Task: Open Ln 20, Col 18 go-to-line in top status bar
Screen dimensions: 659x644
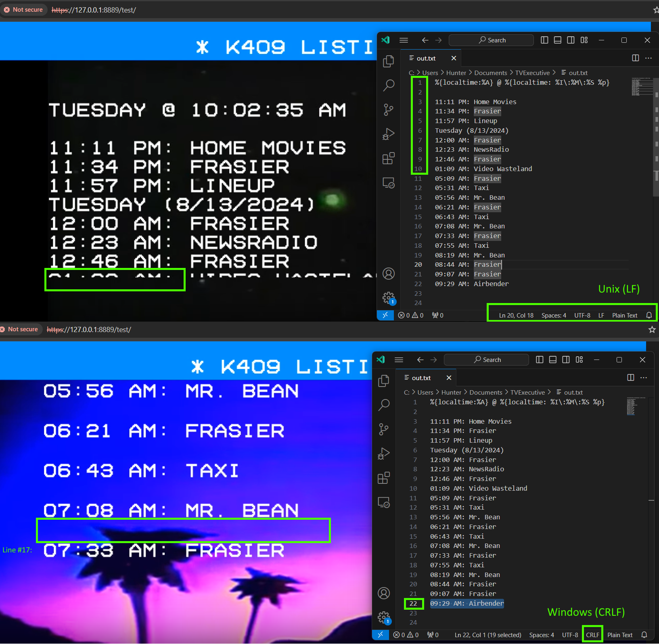Action: pyautogui.click(x=516, y=315)
